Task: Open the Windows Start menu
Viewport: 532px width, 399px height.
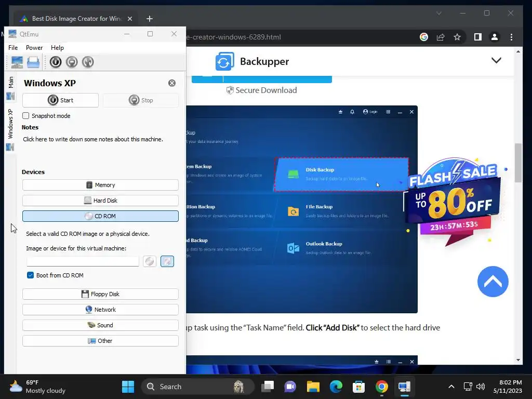Action: click(x=128, y=387)
